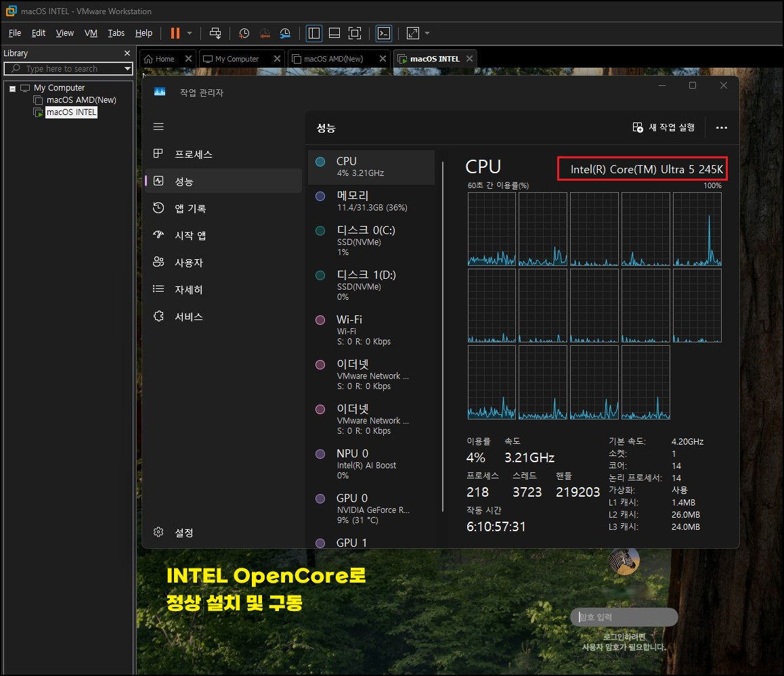
Task: Select the GPU 0 NVIDIA GeForce entry
Action: 371,509
